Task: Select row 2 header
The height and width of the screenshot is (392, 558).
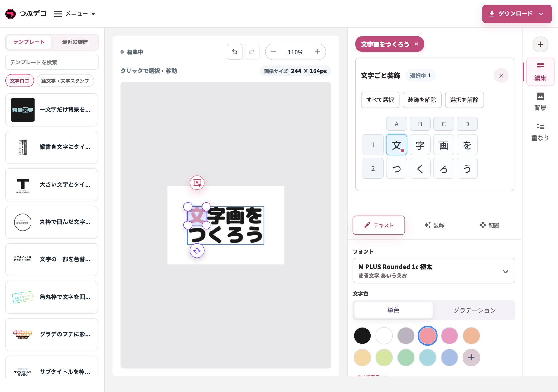Action: click(373, 168)
